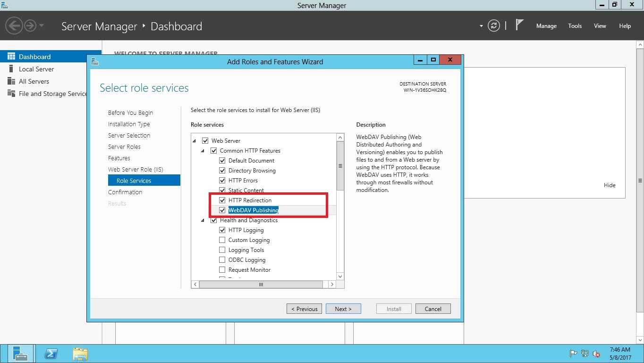
Task: Uncheck Default Document
Action: [x=222, y=161]
